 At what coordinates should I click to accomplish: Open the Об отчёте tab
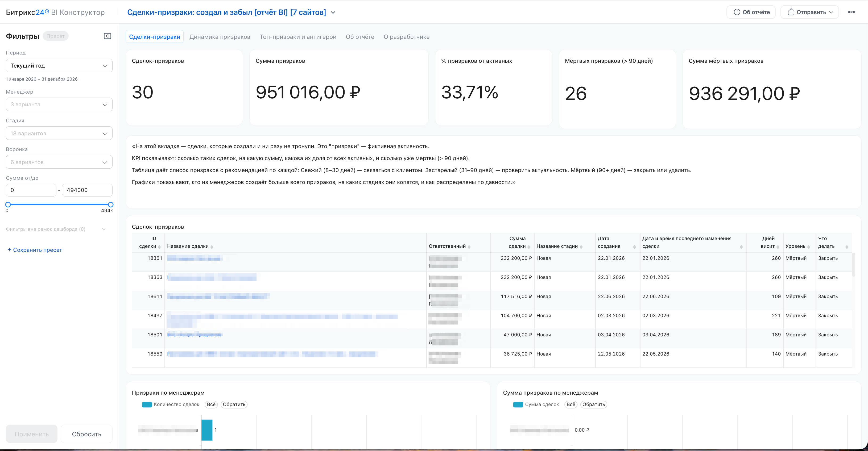[x=360, y=37]
